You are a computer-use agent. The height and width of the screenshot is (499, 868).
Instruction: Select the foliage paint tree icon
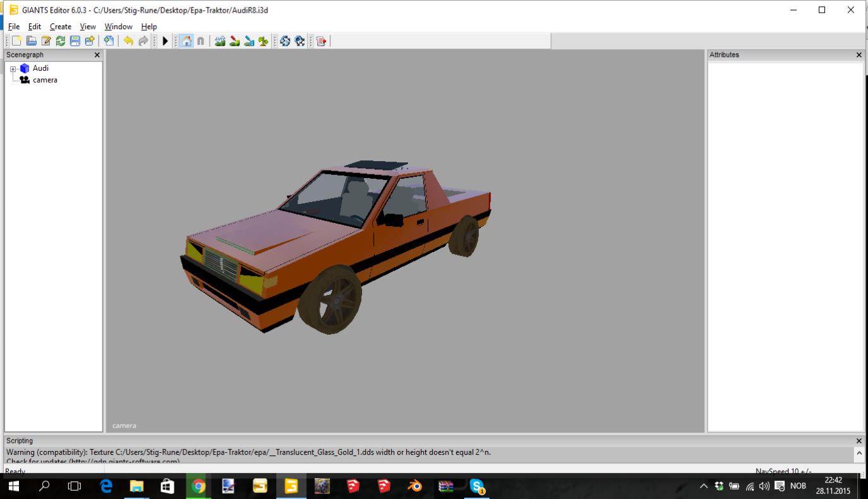[x=263, y=41]
